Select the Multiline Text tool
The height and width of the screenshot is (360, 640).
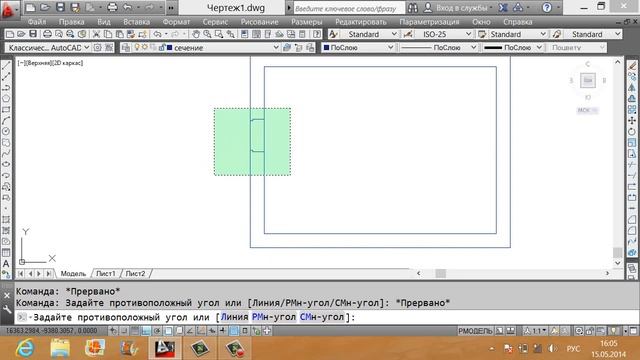coord(6,264)
